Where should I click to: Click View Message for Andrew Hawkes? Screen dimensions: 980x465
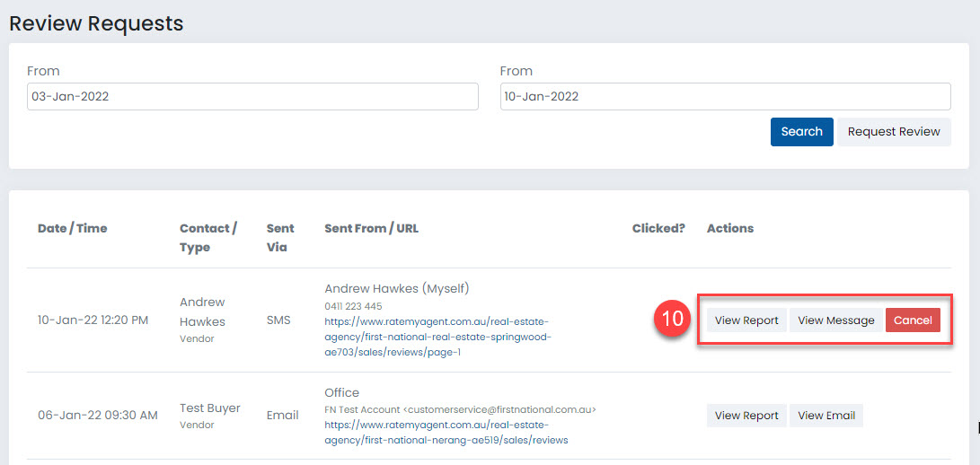pos(836,320)
